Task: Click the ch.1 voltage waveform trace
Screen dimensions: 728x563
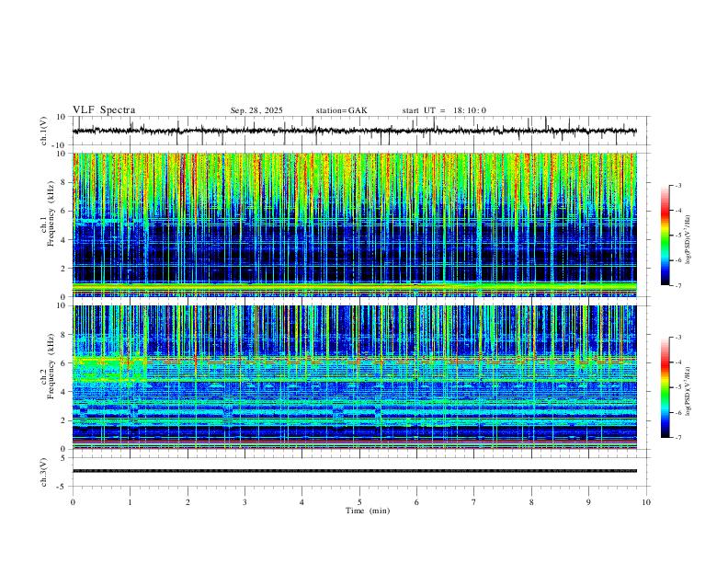Action: point(355,131)
